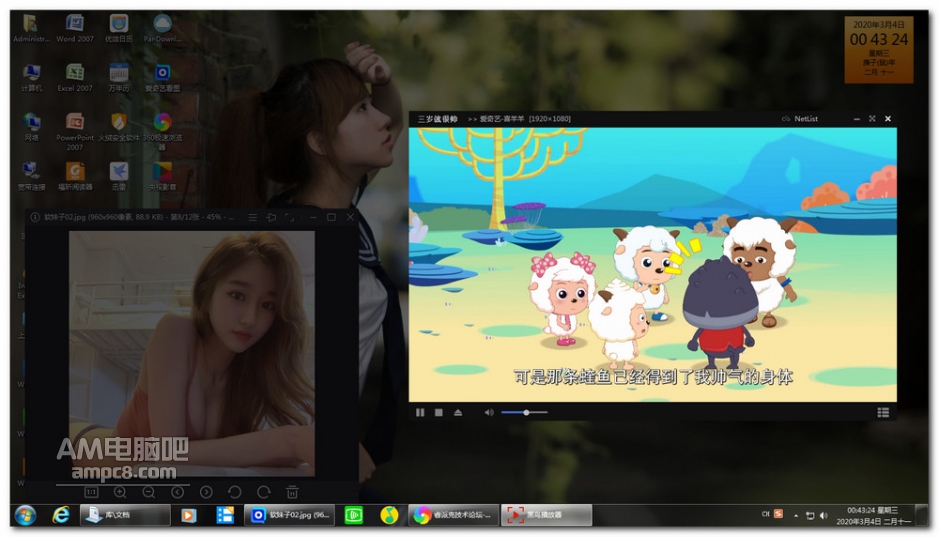
Task: Toggle fullscreen in the media player title bar
Action: pyautogui.click(x=872, y=119)
